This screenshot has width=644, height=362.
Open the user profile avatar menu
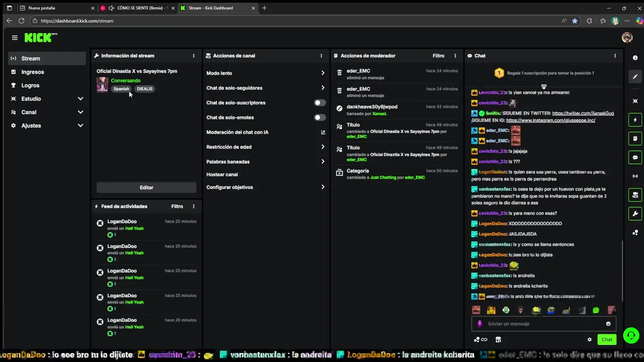627,38
